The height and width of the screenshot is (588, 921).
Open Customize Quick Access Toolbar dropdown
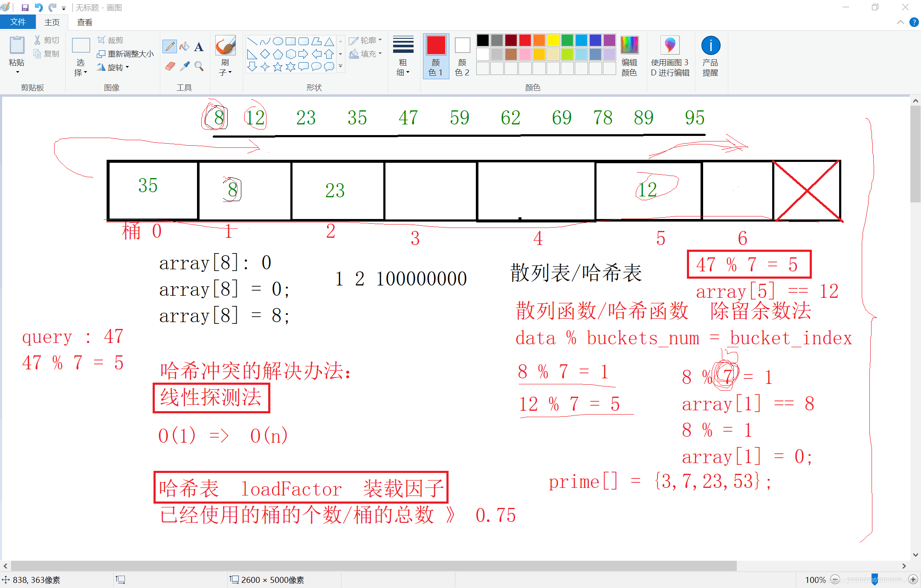(64, 8)
